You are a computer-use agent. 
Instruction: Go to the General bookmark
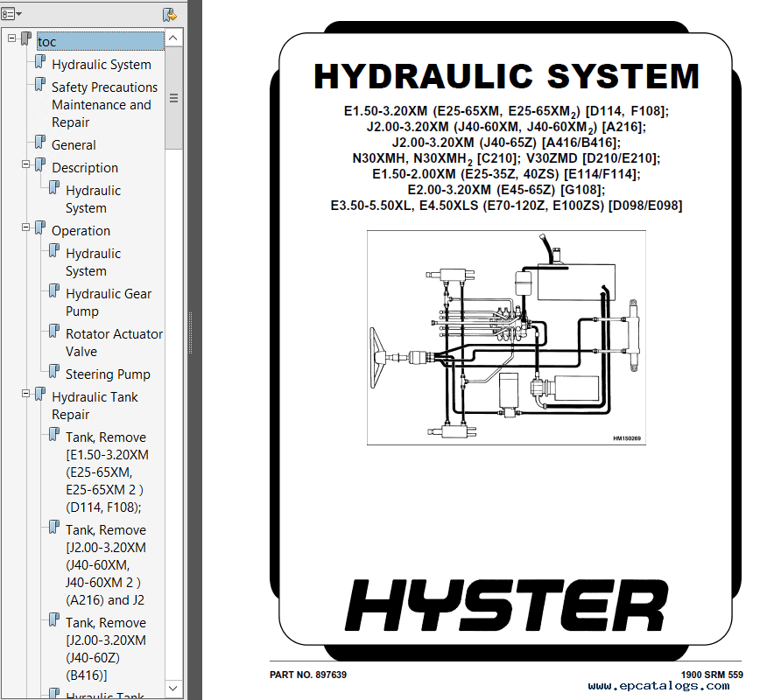coord(74,145)
